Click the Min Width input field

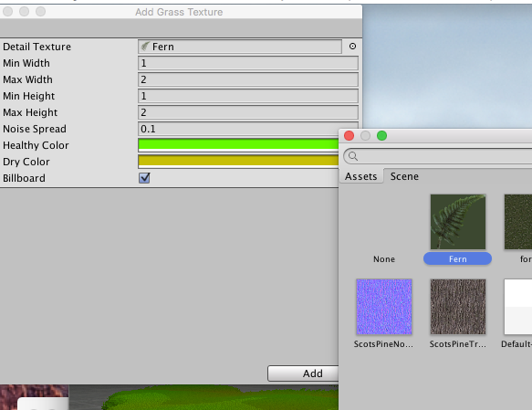248,63
